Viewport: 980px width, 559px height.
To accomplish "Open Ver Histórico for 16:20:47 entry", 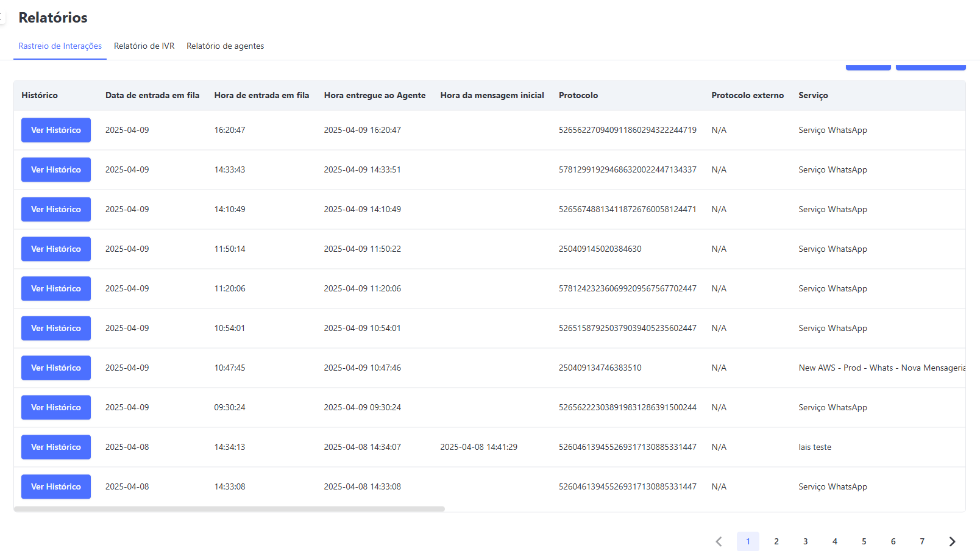I will (56, 130).
